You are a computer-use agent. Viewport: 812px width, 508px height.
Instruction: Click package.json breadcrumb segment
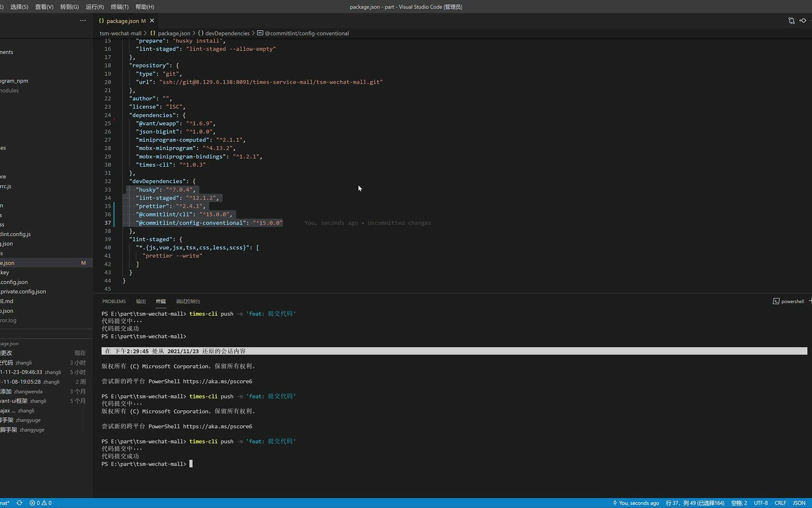tap(174, 33)
